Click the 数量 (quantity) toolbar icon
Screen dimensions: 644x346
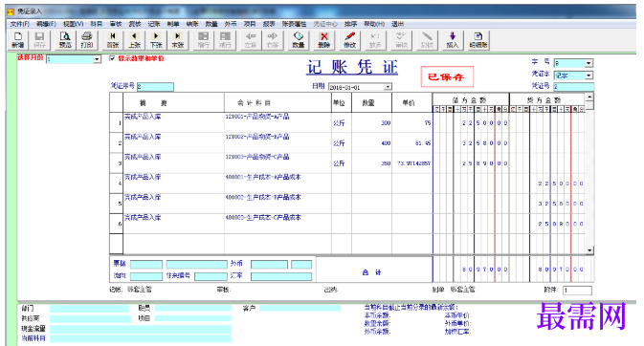[299, 40]
